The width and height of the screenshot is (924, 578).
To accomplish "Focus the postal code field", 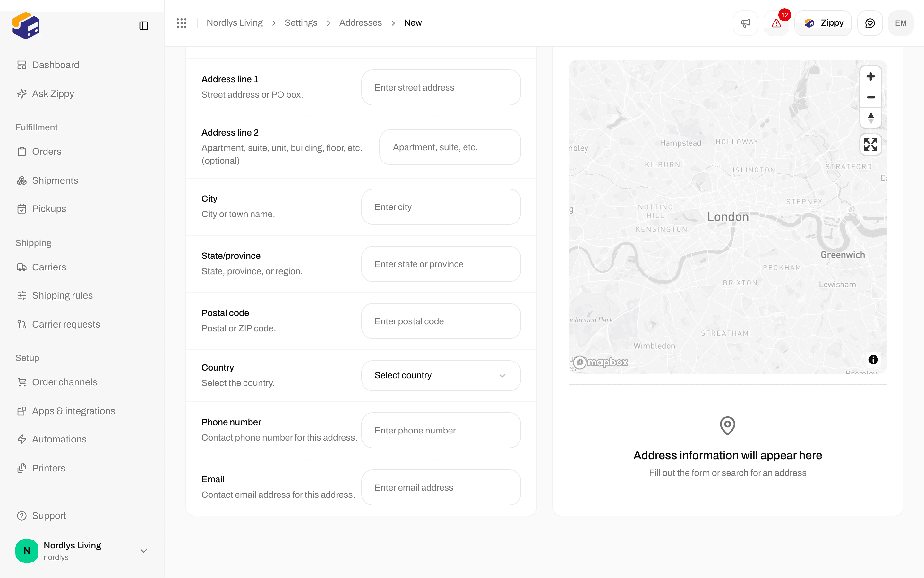I will tap(441, 321).
